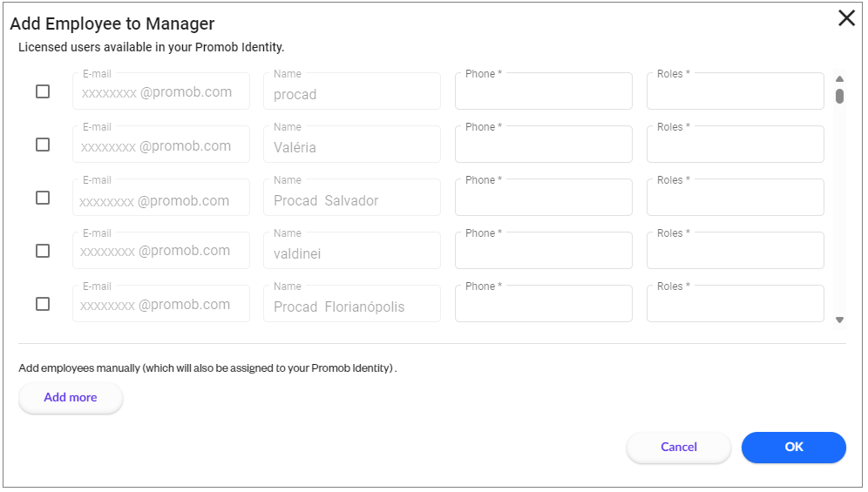Open the Roles field for procad
The height and width of the screenshot is (492, 868).
[735, 92]
